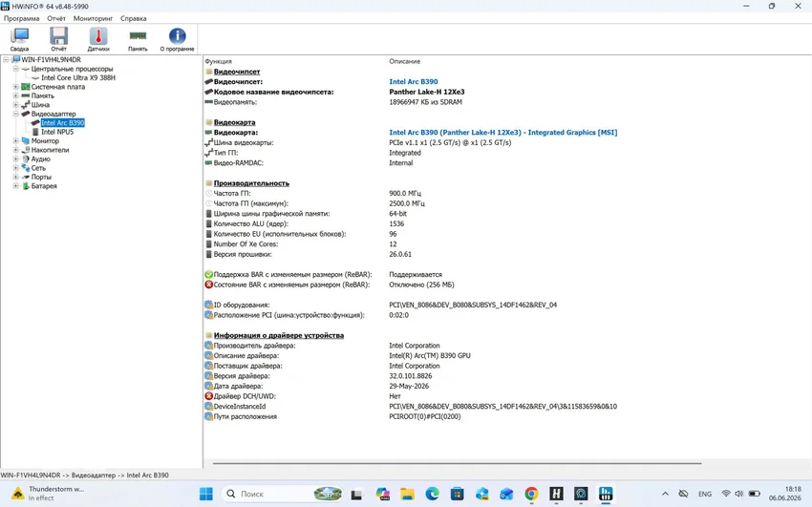Viewport: 812px width, 507px height.
Task: Select Intel Arc B390 tree item
Action: click(63, 122)
